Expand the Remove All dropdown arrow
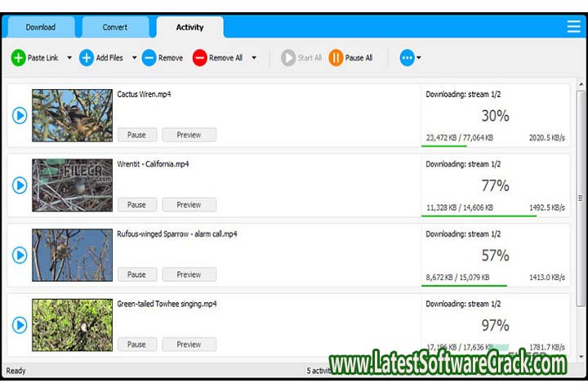This screenshot has width=588, height=392. pos(254,58)
